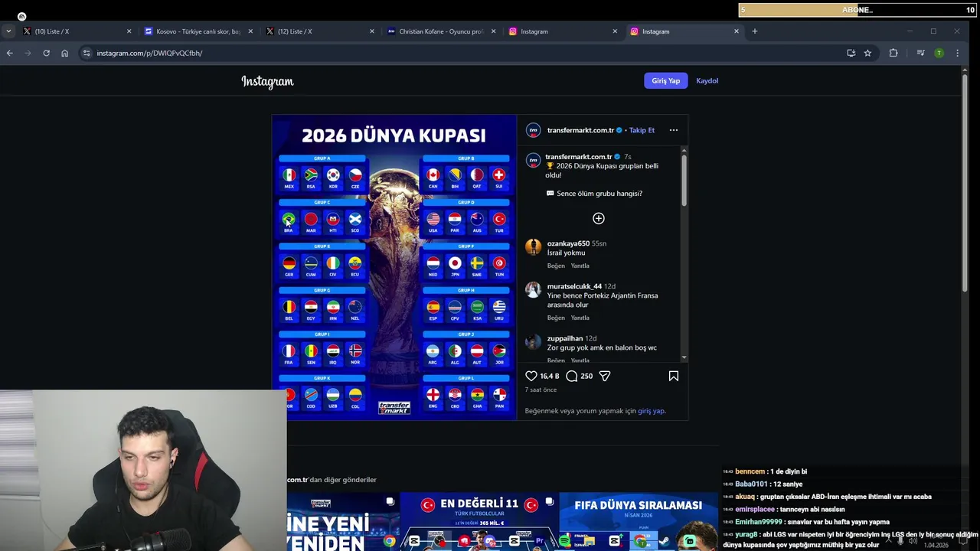Open transfermarkt.com.tr username in caption
The width and height of the screenshot is (980, 551).
(578, 157)
